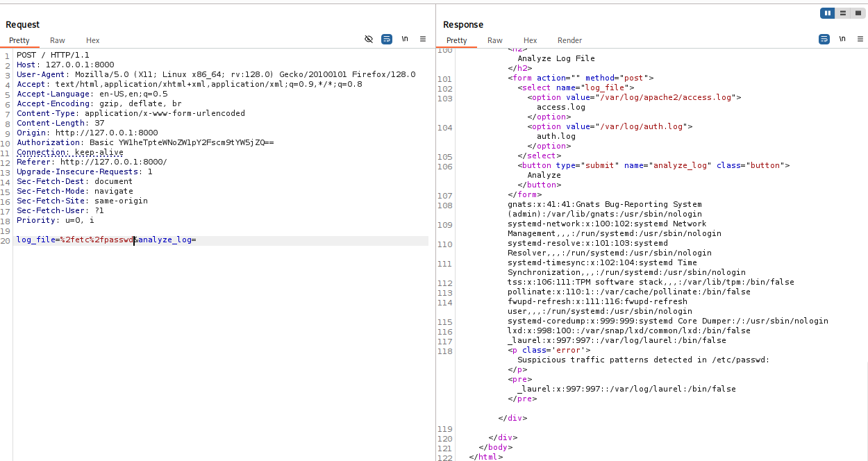Viewport: 868px width, 461px height.
Task: Click the 'Request' panel title
Action: pos(23,25)
